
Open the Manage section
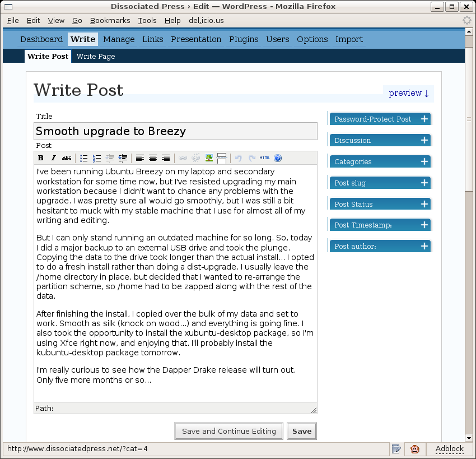tap(119, 39)
